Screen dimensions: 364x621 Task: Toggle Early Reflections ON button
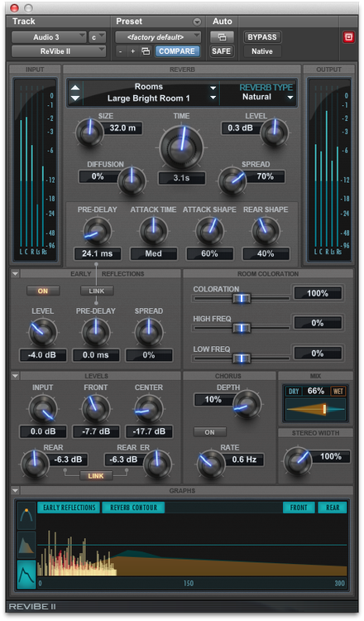(43, 291)
